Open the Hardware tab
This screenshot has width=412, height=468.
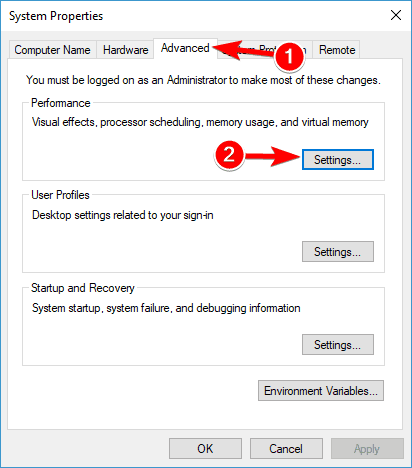[x=125, y=50]
